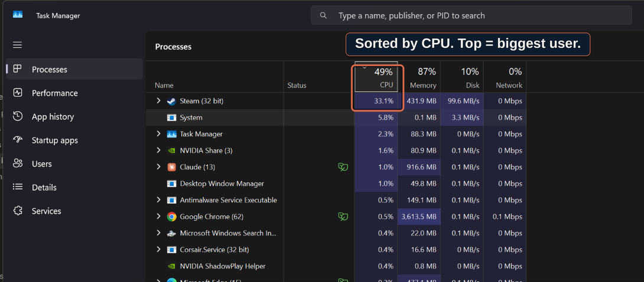Click the NVIDIA Share icon
This screenshot has height=282, width=644.
pyautogui.click(x=172, y=150)
